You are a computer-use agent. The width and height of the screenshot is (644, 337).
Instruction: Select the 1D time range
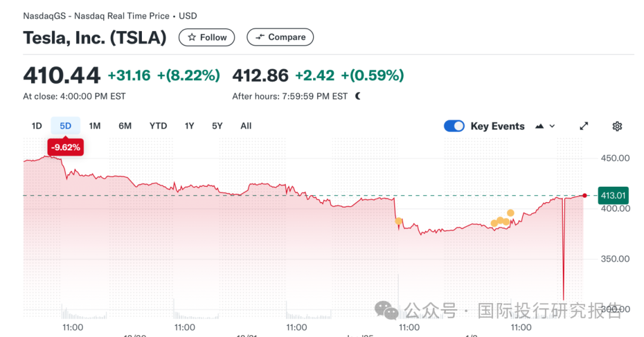36,126
